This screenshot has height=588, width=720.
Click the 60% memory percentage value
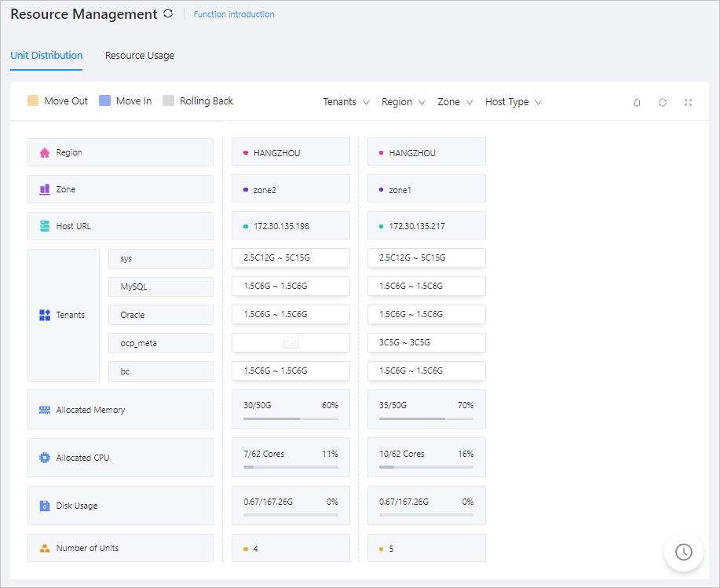click(x=330, y=405)
